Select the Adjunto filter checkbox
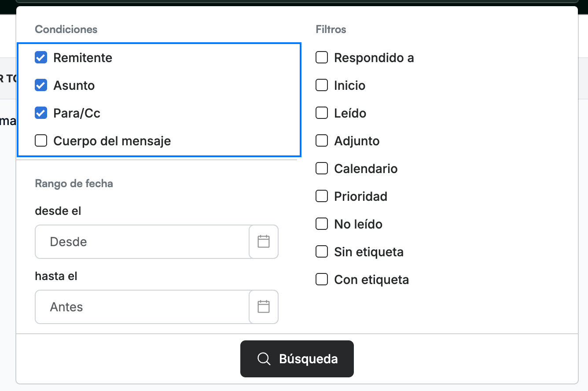This screenshot has height=391, width=588. pyautogui.click(x=322, y=141)
